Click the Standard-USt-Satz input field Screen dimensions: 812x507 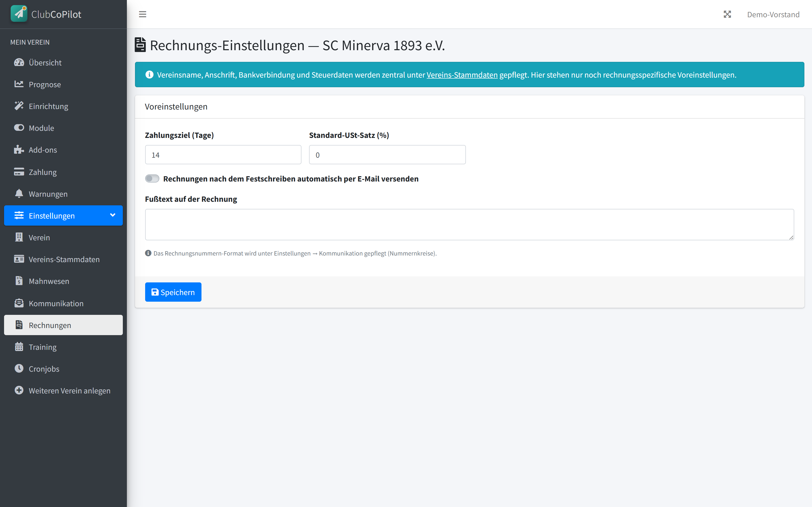pos(387,155)
